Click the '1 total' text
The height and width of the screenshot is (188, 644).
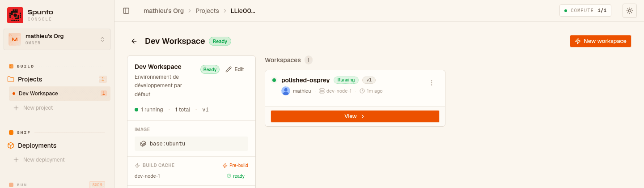(x=182, y=109)
